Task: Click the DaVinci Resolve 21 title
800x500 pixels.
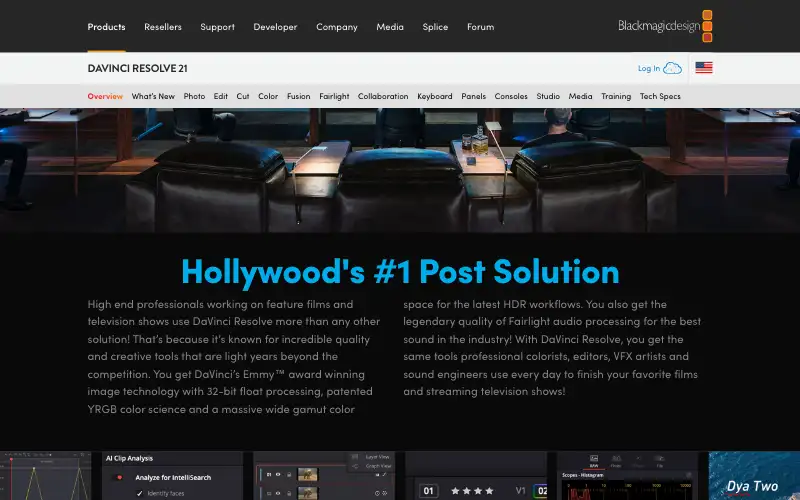Action: 137,68
